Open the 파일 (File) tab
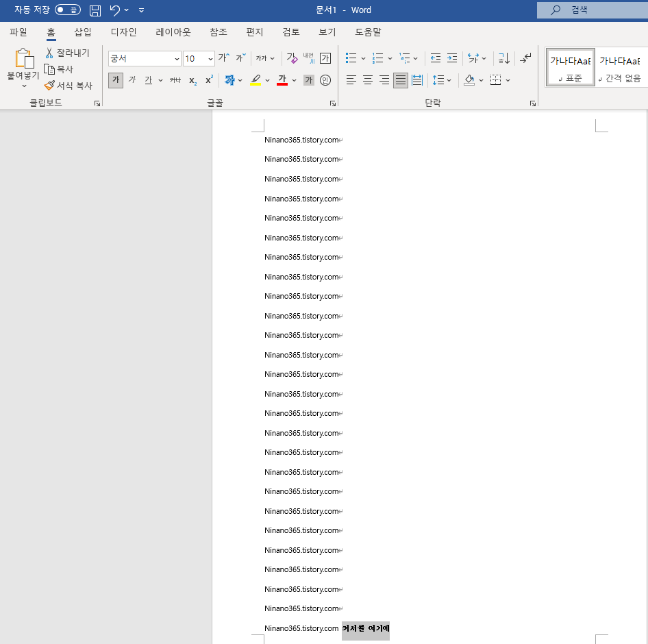The image size is (648, 644). point(18,32)
